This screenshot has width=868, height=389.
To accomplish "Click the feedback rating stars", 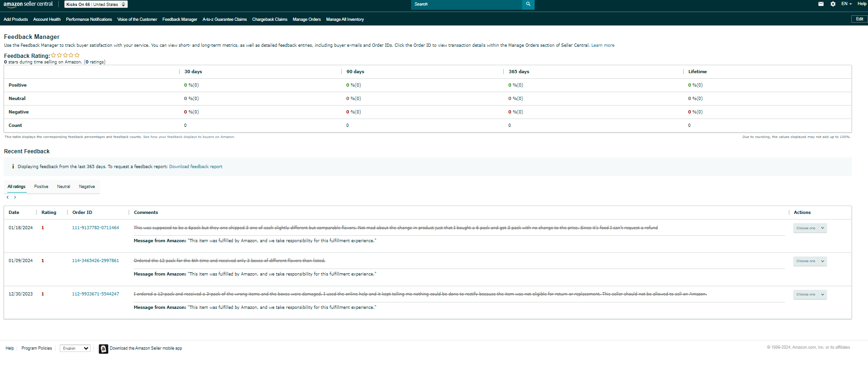I will [65, 56].
